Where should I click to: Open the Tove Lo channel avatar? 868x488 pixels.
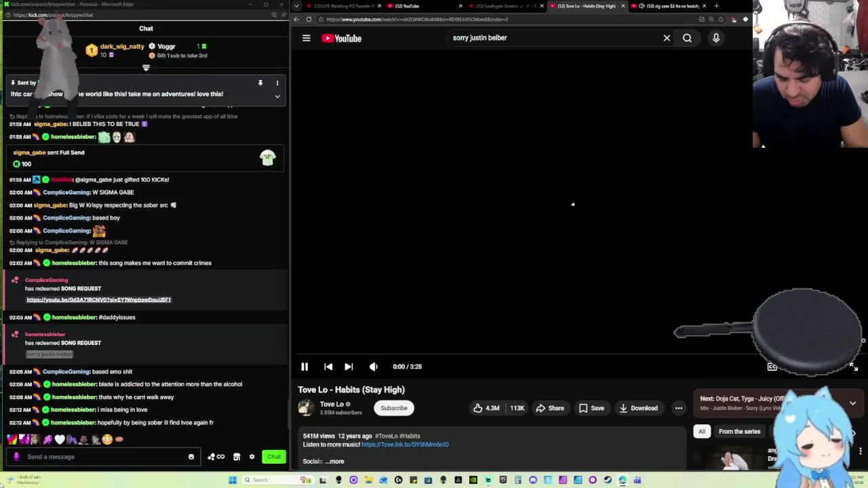306,407
